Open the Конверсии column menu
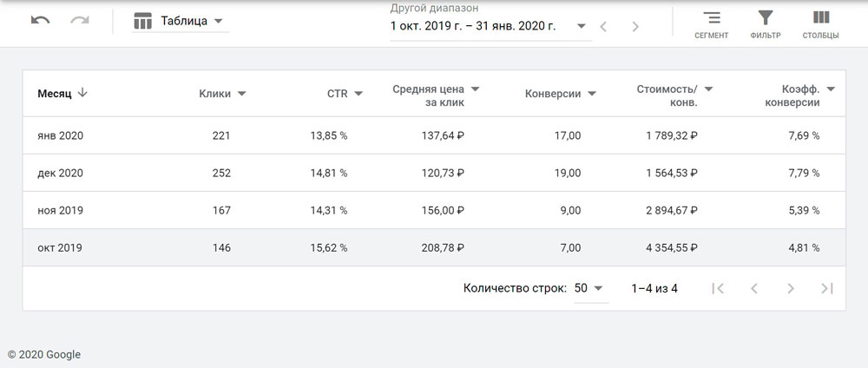 point(592,94)
